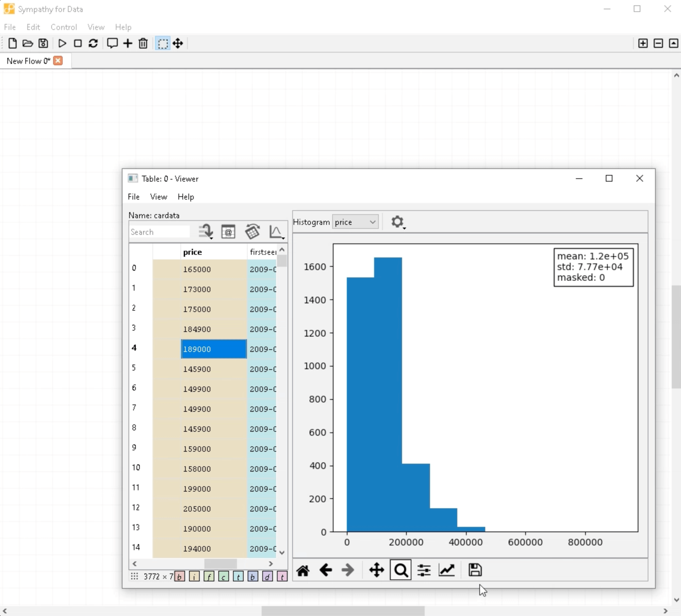Reset plot view with Home icon

click(303, 570)
